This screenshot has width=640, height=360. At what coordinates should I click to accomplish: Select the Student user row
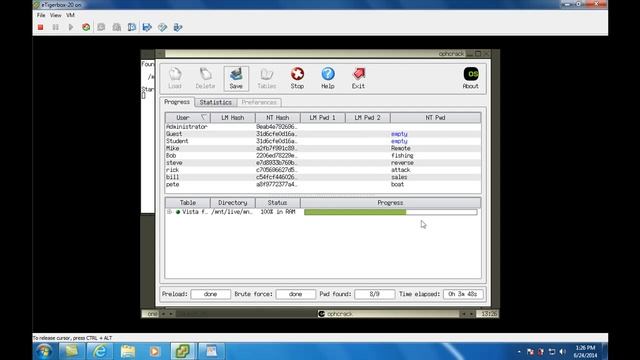coord(323,141)
